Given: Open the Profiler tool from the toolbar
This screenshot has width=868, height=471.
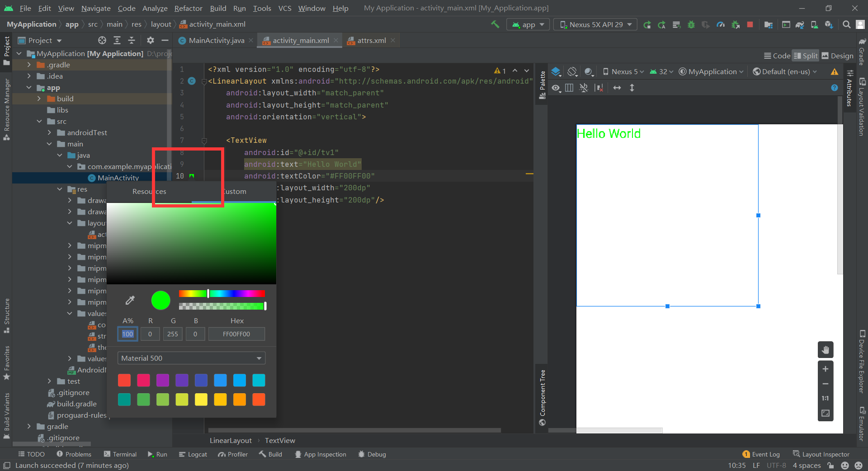Looking at the screenshot, I should [x=721, y=24].
